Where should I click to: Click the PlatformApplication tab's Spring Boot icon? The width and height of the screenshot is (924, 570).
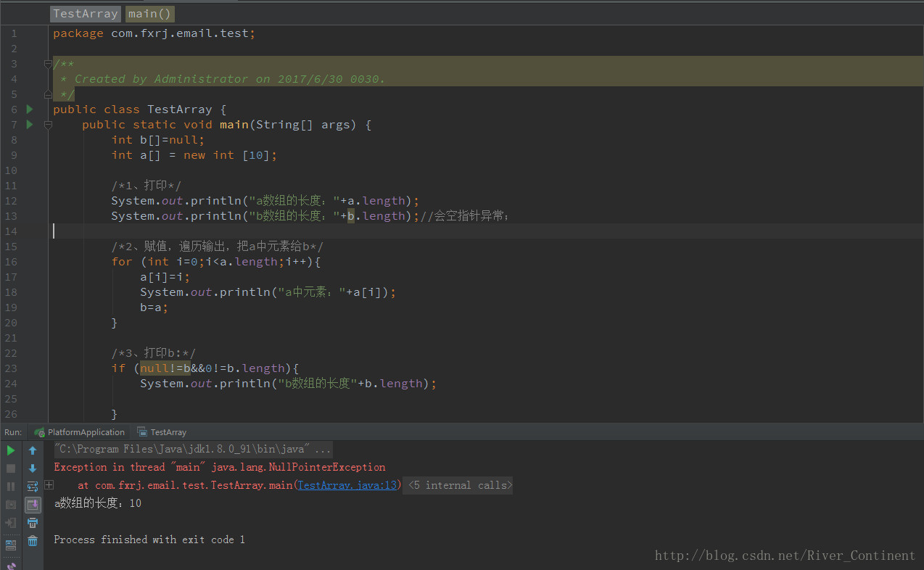(x=39, y=432)
